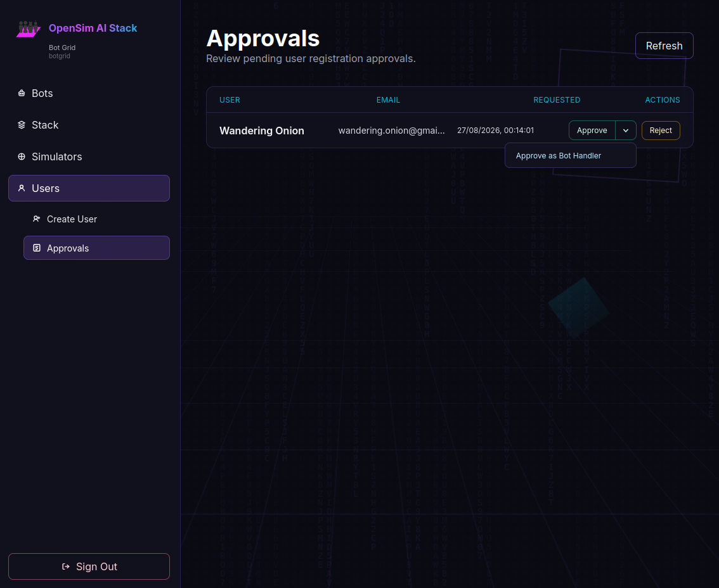719x588 pixels.
Task: Click the EMAIL column header
Action: [x=388, y=100]
